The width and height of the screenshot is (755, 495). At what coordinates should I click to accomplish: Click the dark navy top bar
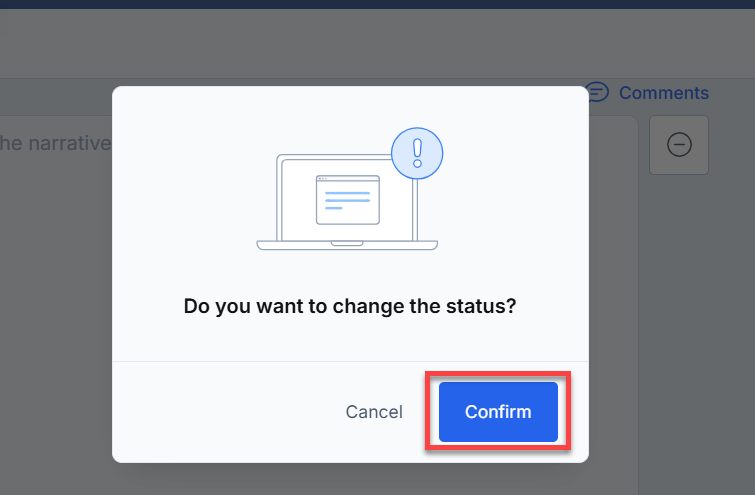point(378,4)
